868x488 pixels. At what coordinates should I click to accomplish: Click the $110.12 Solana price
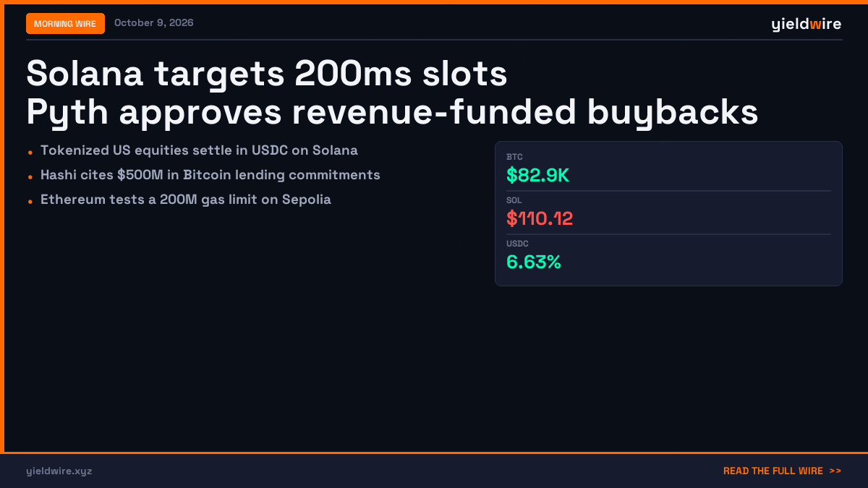pyautogui.click(x=540, y=218)
